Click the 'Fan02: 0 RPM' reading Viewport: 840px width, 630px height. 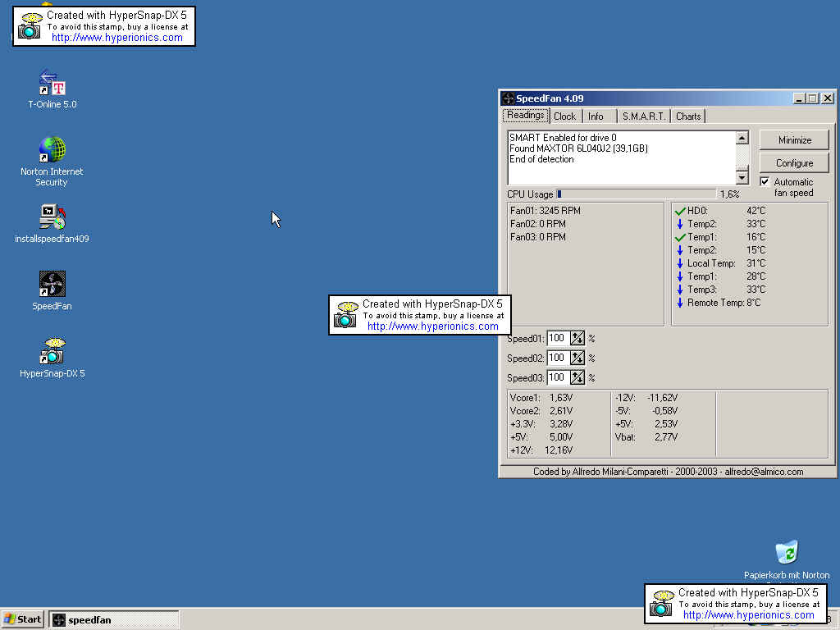[x=537, y=224]
